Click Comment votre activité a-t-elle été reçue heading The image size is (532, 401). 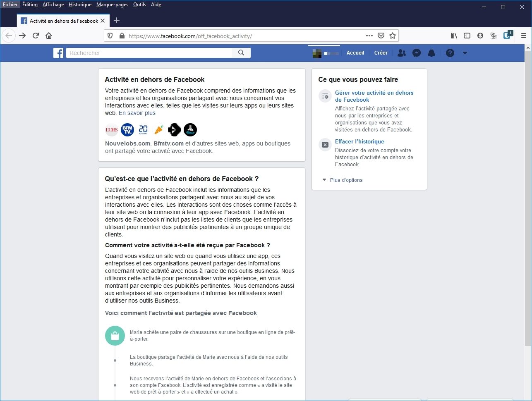click(187, 245)
